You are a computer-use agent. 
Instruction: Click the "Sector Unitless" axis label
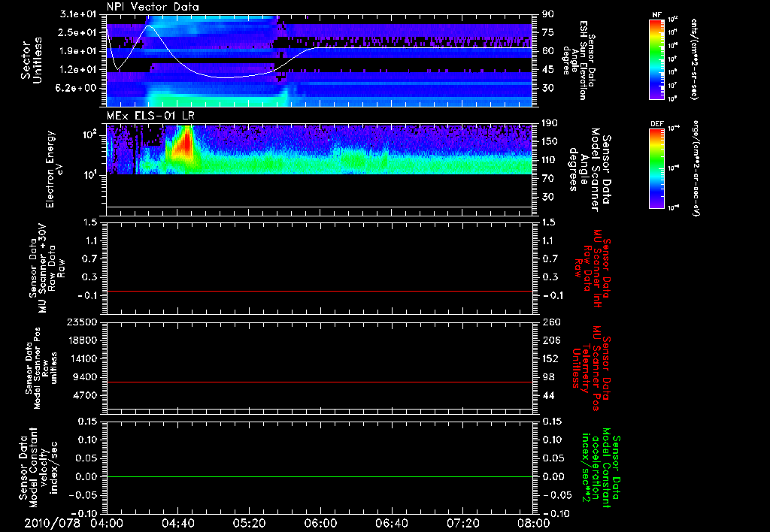(x=32, y=60)
